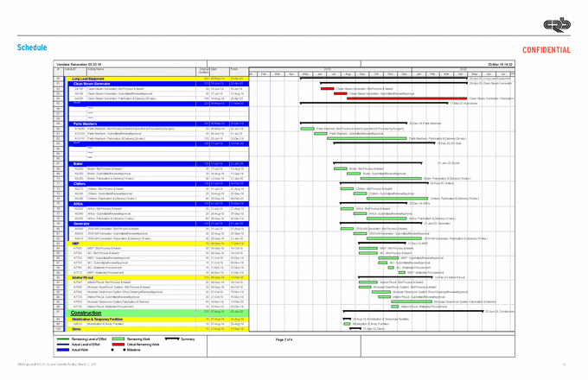Click the black Construction summary bar in the Gantt
Viewport: 588px width, 380px height.
pyautogui.click(x=413, y=311)
